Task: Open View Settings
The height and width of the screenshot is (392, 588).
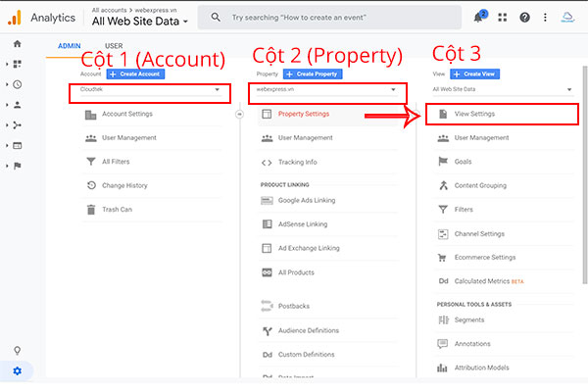Action: 475,115
